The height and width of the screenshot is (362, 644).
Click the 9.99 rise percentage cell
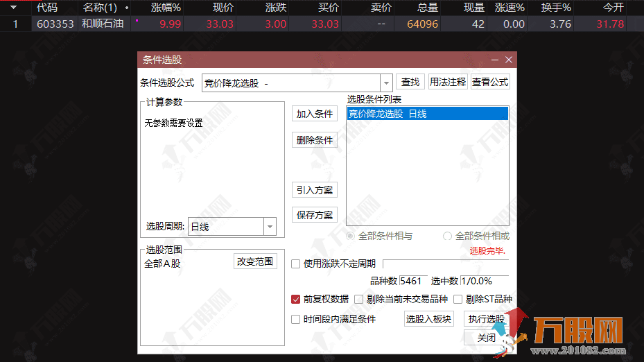coord(170,24)
